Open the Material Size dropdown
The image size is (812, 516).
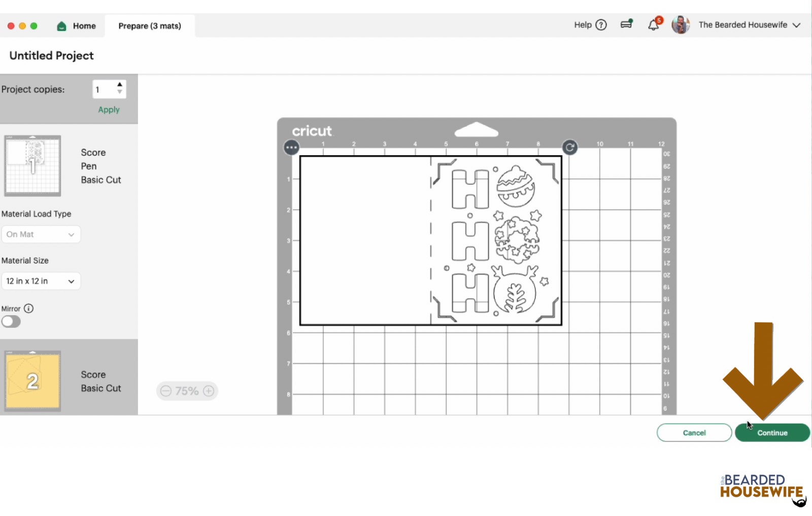[x=41, y=281]
